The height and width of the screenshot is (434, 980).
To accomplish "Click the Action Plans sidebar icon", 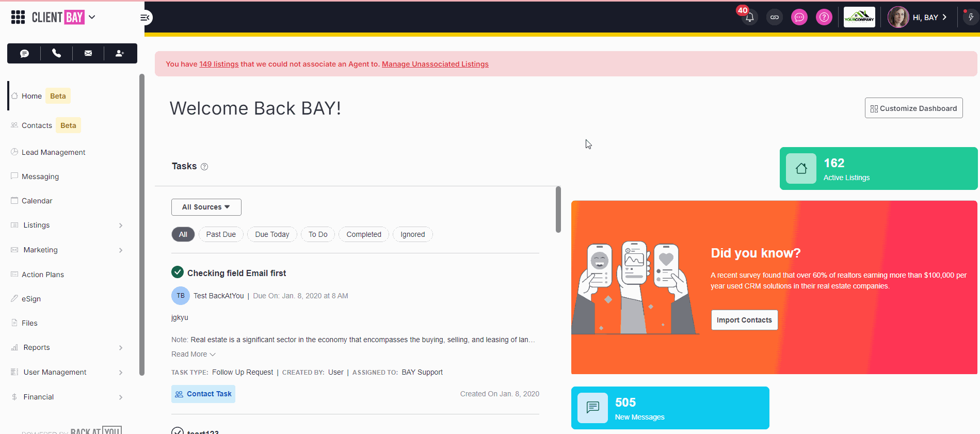I will tap(14, 274).
